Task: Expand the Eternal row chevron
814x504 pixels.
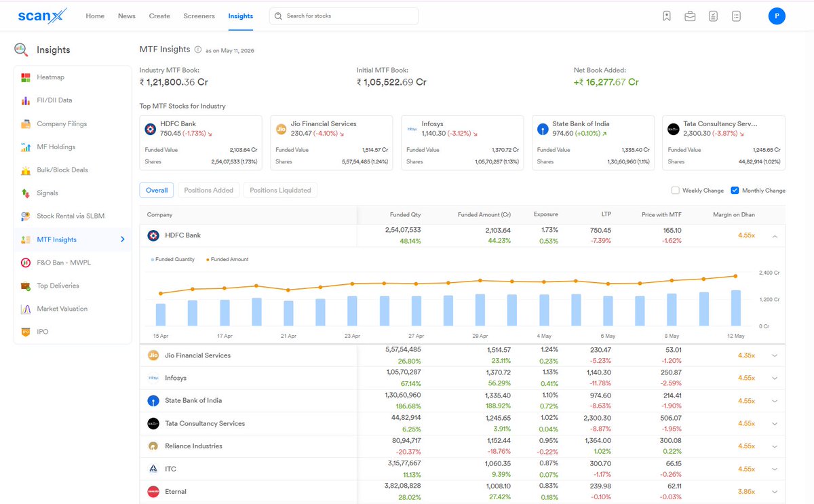Action: (x=775, y=492)
